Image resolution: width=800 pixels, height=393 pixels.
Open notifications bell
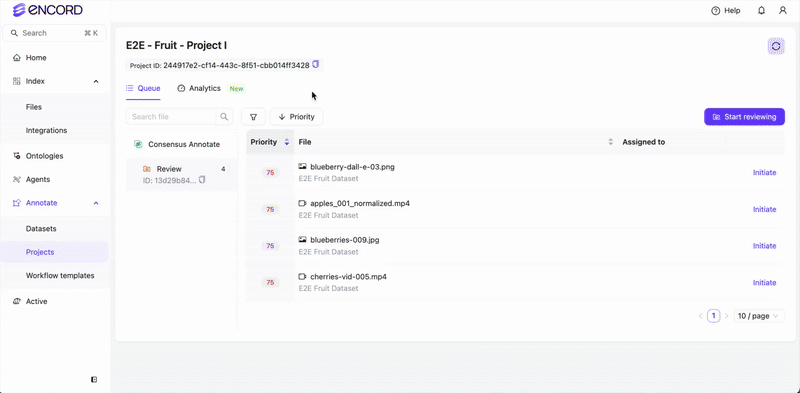point(761,10)
